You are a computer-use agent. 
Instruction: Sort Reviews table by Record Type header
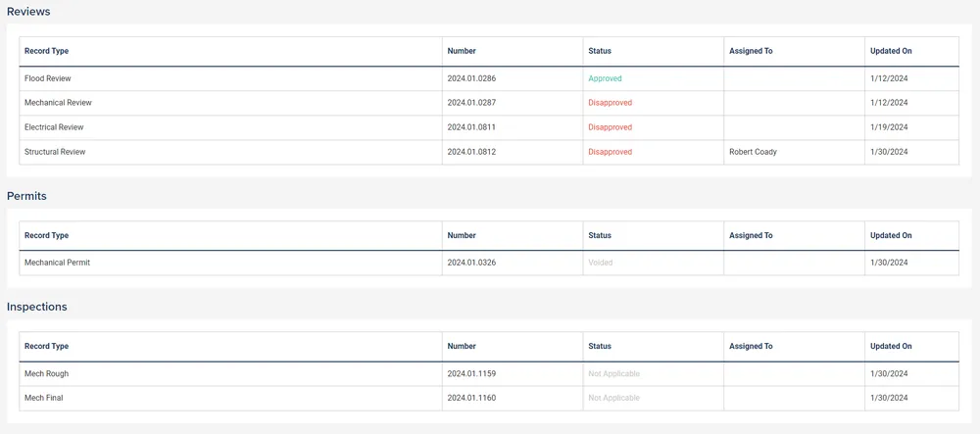[x=46, y=51]
